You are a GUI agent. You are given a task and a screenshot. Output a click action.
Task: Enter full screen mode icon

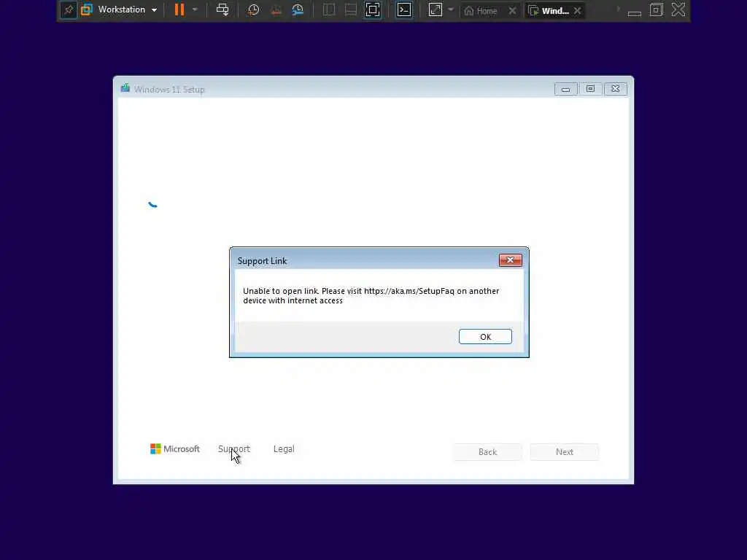[373, 10]
